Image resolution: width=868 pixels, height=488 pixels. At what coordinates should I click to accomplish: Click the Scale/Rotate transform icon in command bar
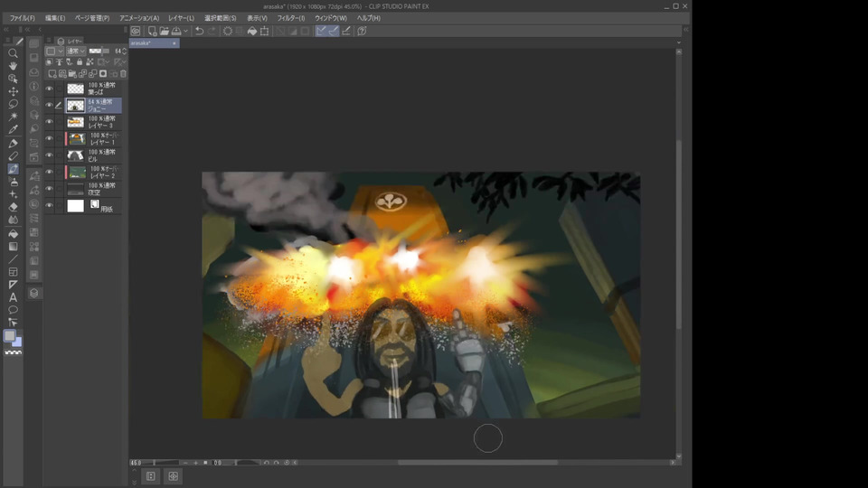pyautogui.click(x=265, y=31)
